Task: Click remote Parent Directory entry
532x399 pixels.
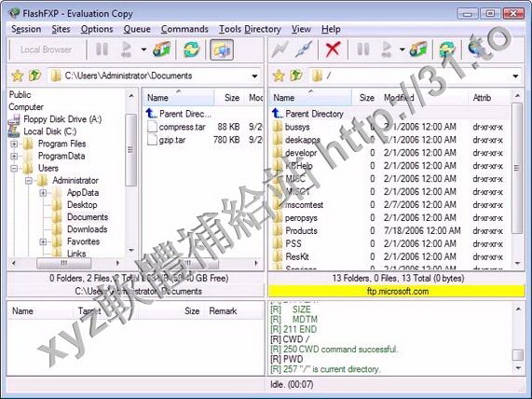Action: [314, 114]
